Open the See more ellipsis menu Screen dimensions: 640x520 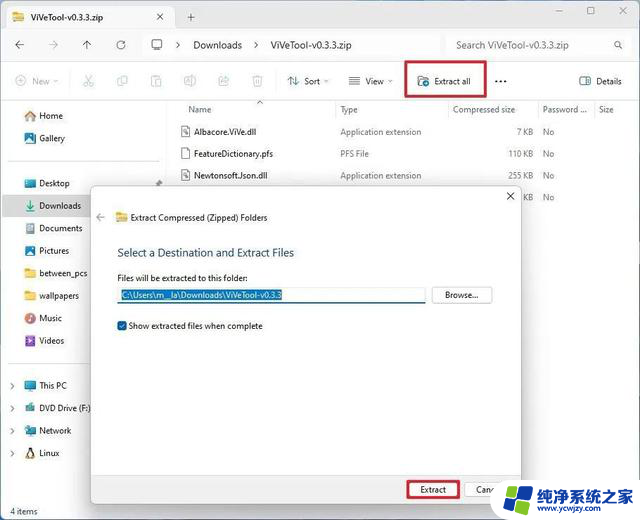(500, 81)
